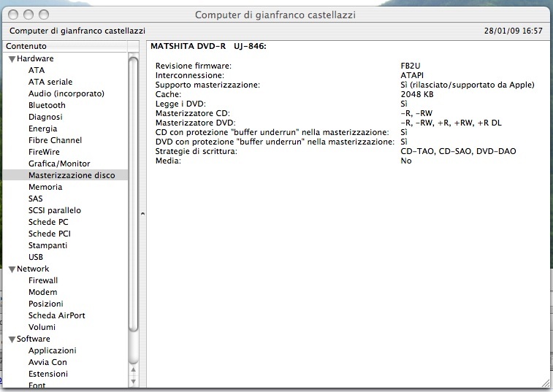Open Grafica/Monitor entry
This screenshot has width=553, height=392.
tap(59, 164)
